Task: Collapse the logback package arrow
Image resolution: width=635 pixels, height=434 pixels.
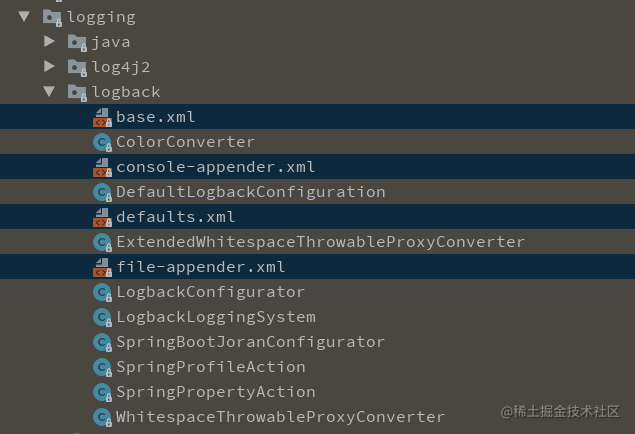Action: coord(49,92)
